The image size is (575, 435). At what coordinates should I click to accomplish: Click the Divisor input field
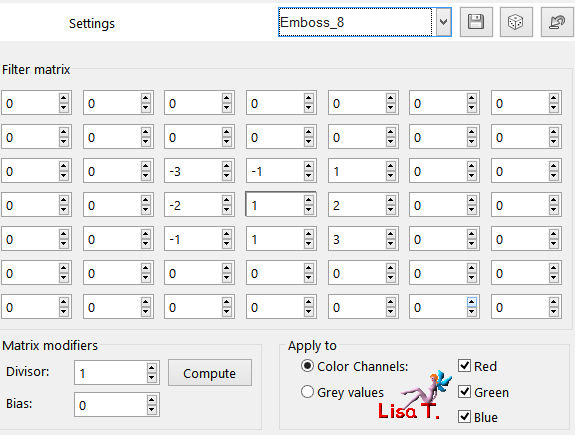[111, 373]
